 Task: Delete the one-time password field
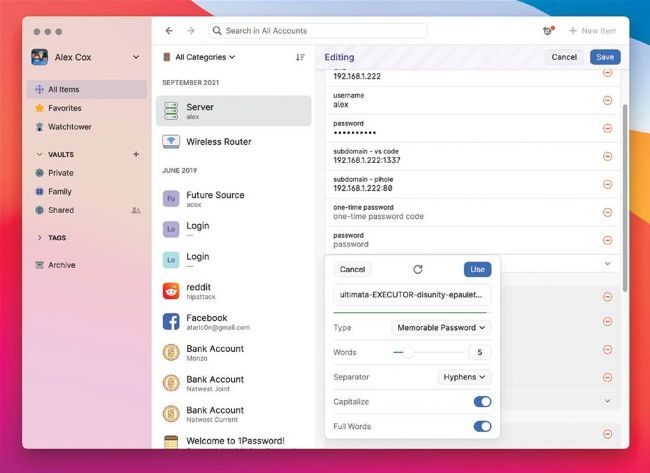(x=607, y=211)
